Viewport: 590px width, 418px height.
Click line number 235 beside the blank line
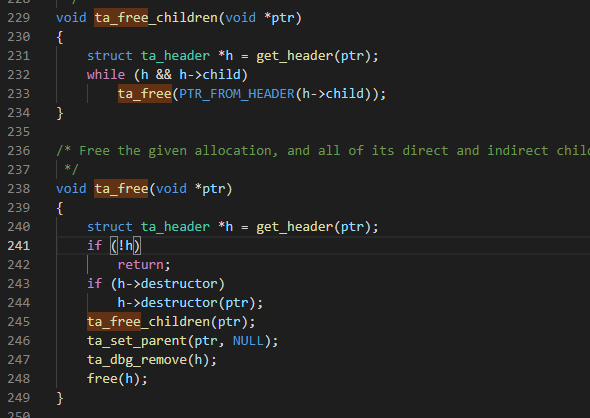18,132
